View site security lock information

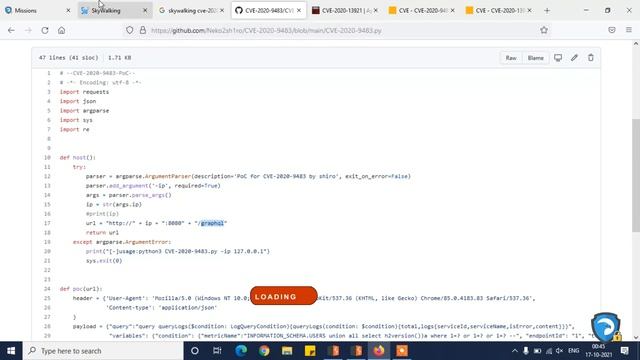[x=143, y=30]
